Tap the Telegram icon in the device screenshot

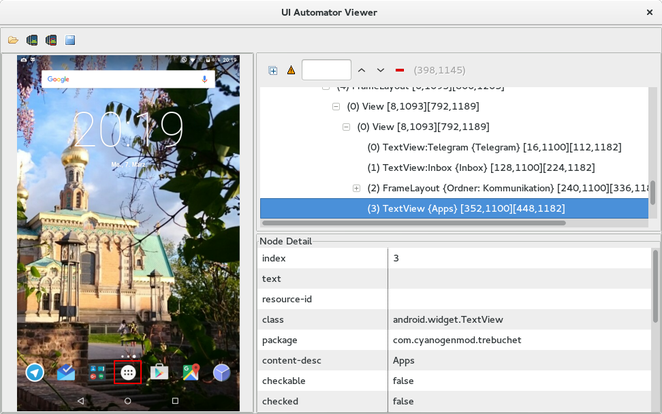point(35,373)
